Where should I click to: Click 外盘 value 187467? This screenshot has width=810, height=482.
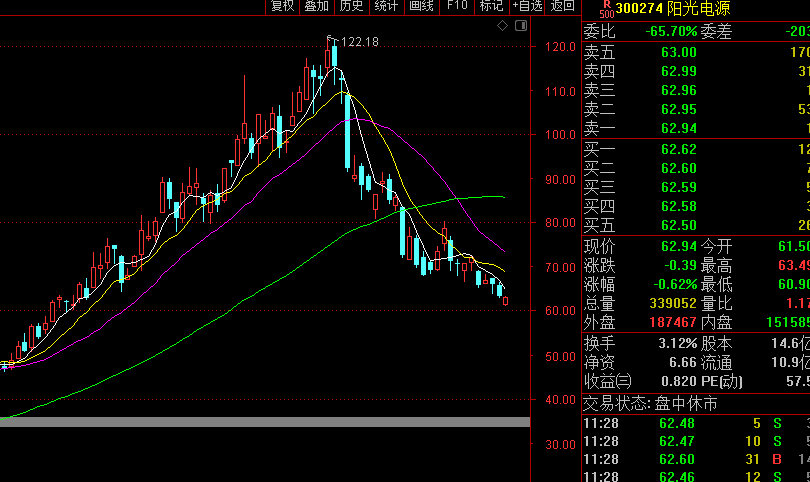tap(673, 322)
